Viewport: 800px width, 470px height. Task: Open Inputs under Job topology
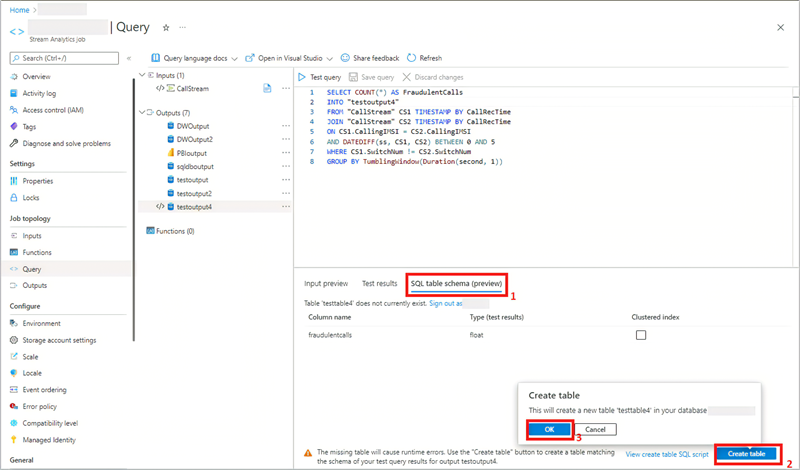(32, 236)
